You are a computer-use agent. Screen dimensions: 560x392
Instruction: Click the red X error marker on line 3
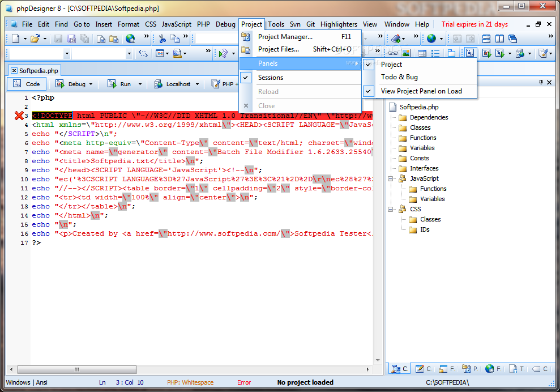click(19, 116)
